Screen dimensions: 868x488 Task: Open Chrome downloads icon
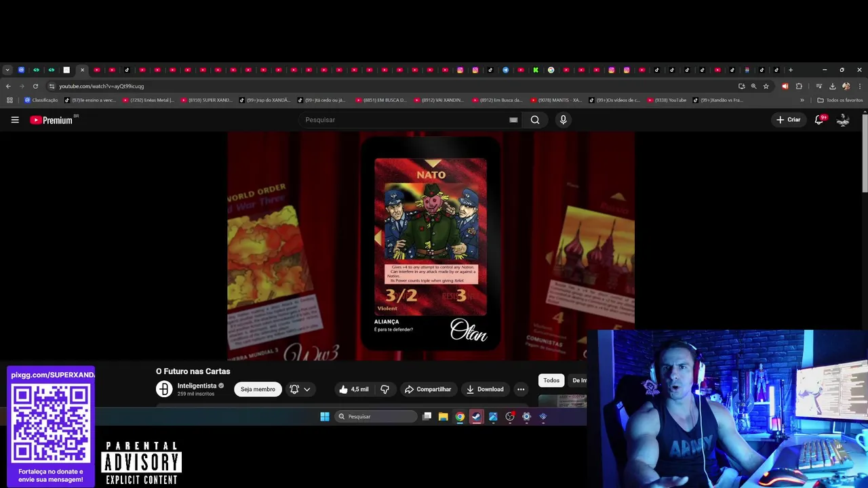point(832,86)
